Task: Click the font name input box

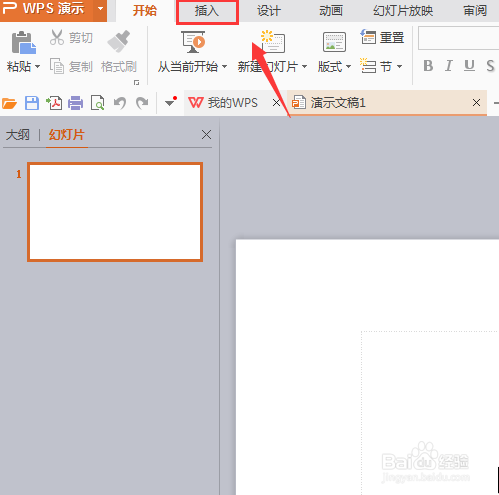Action: pos(458,38)
